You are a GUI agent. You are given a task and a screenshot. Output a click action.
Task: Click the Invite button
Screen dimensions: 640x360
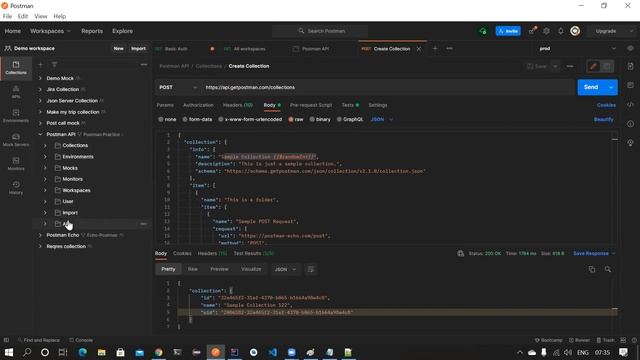click(x=508, y=31)
